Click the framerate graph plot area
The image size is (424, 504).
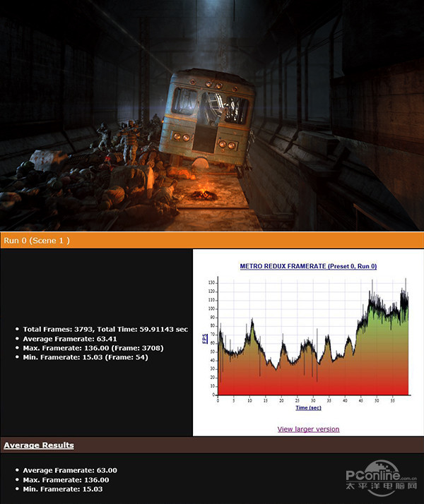[313, 336]
